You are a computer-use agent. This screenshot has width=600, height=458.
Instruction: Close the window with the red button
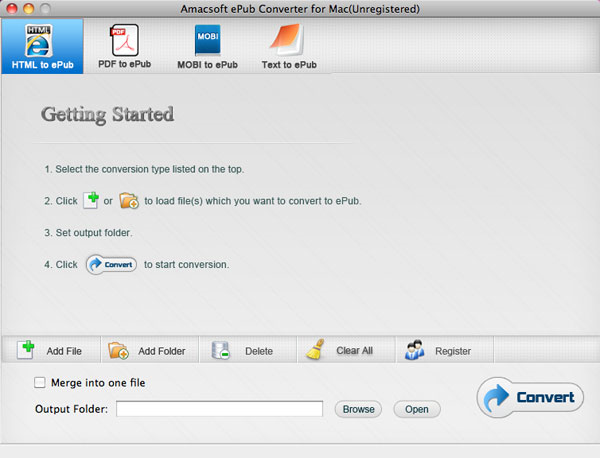tap(12, 8)
